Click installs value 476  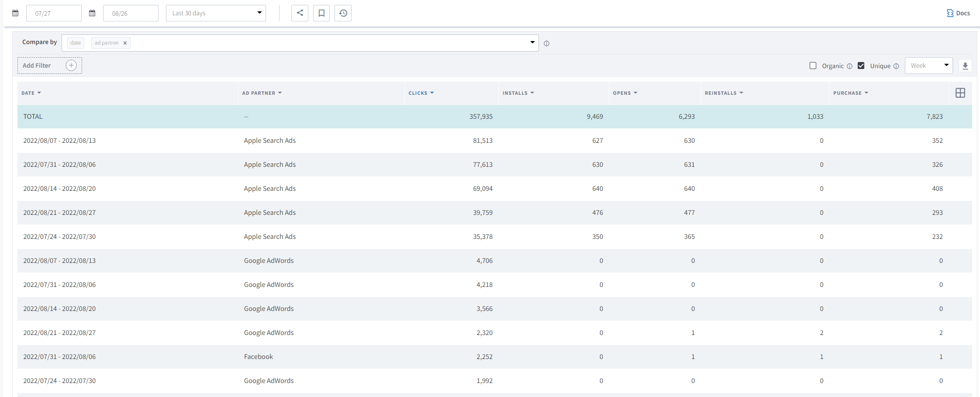597,213
